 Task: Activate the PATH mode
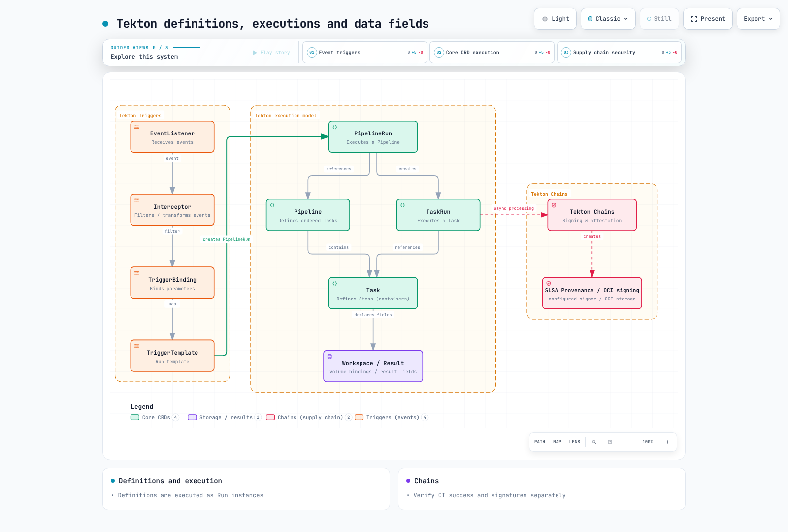click(x=540, y=442)
